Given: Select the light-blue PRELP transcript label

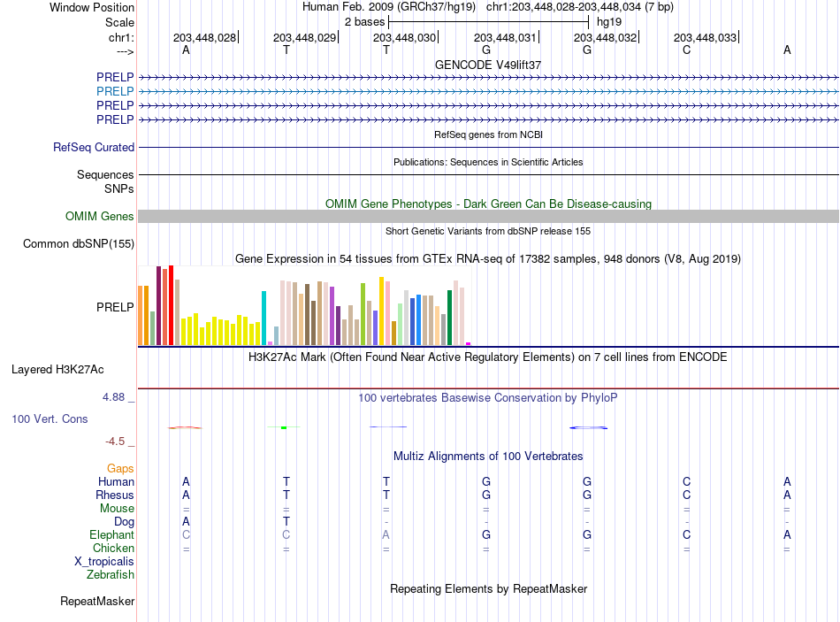Looking at the screenshot, I should 115,91.
